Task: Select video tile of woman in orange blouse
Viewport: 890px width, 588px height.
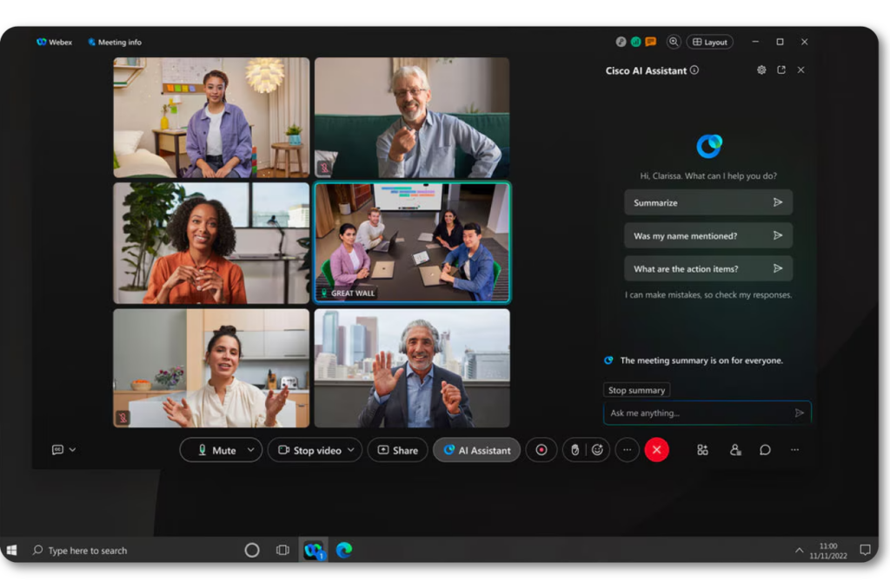Action: coord(212,242)
